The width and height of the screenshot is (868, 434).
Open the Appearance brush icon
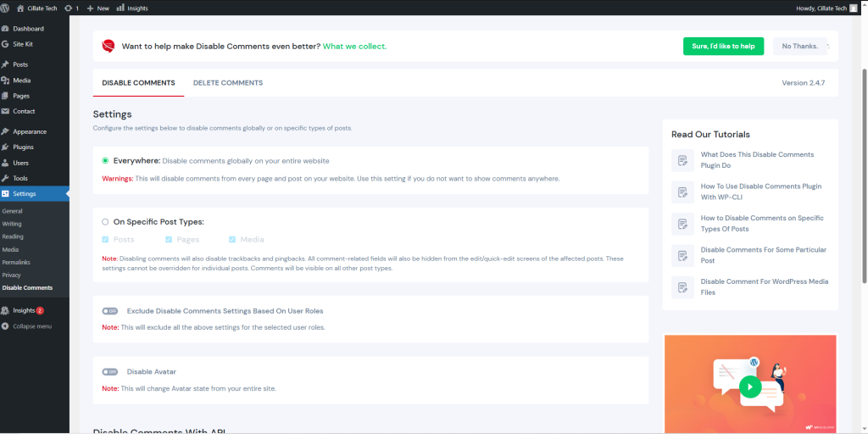coord(6,131)
